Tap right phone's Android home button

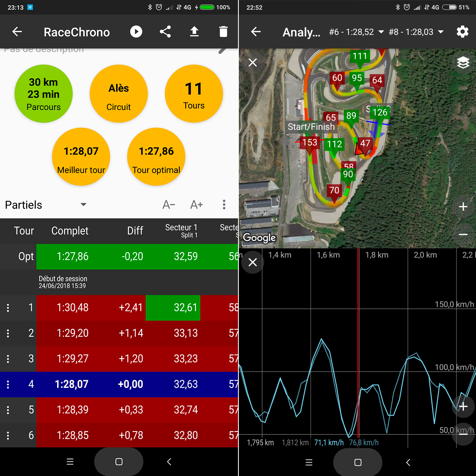tap(358, 462)
